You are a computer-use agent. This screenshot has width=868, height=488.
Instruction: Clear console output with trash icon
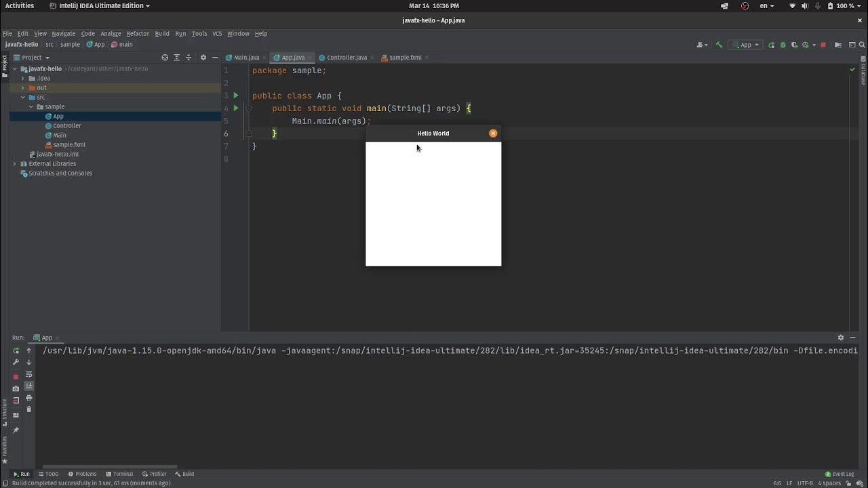click(28, 409)
